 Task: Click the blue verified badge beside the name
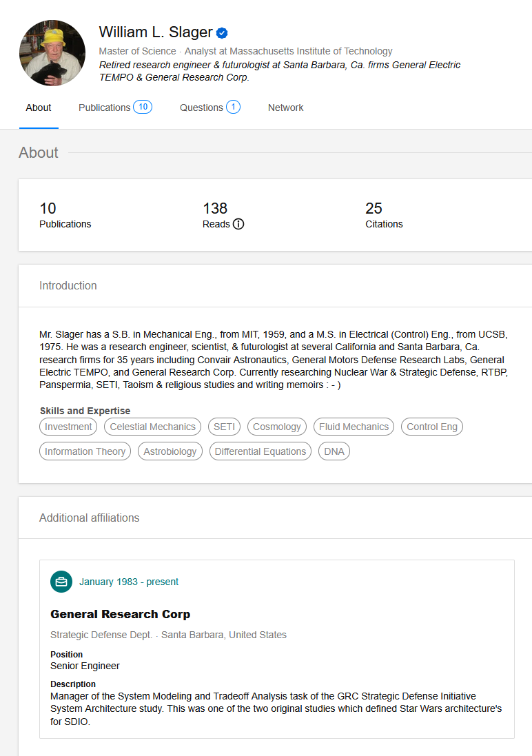[x=222, y=33]
